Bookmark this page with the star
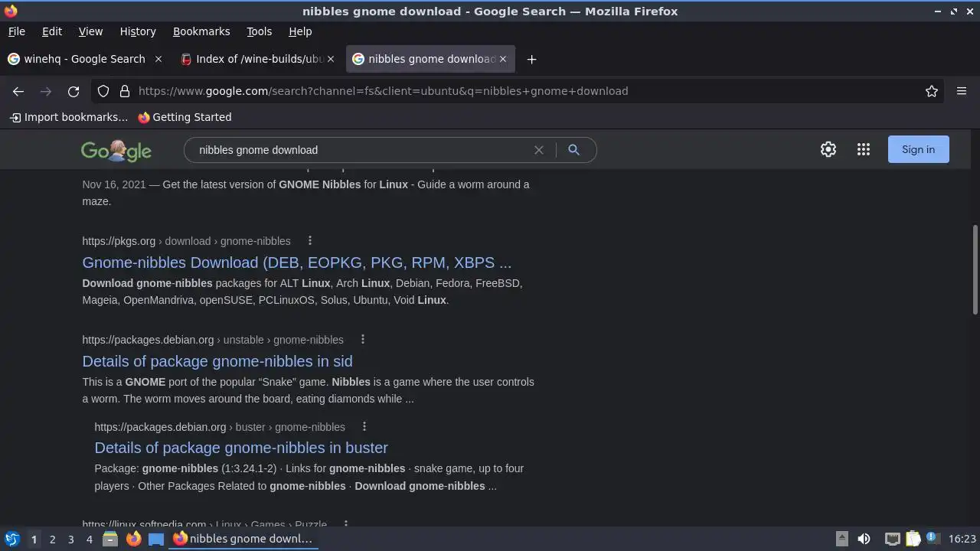This screenshot has height=551, width=980. coord(932,91)
